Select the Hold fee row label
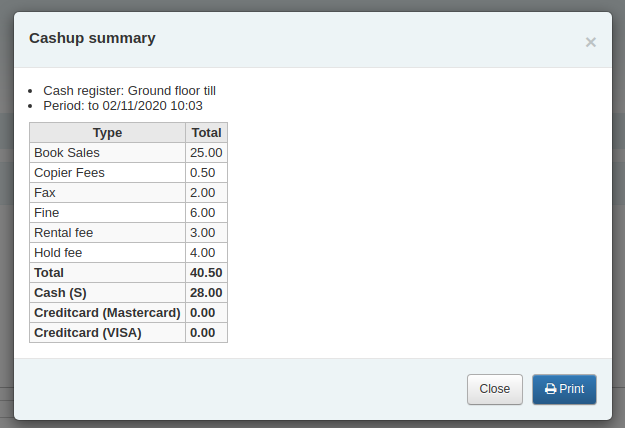This screenshot has width=625, height=428. pyautogui.click(x=59, y=253)
